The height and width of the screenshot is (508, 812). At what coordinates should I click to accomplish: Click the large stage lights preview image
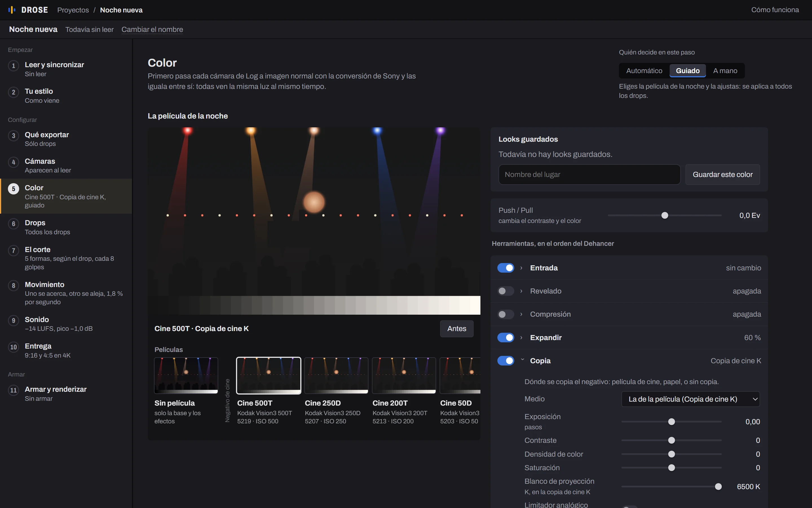tap(314, 221)
